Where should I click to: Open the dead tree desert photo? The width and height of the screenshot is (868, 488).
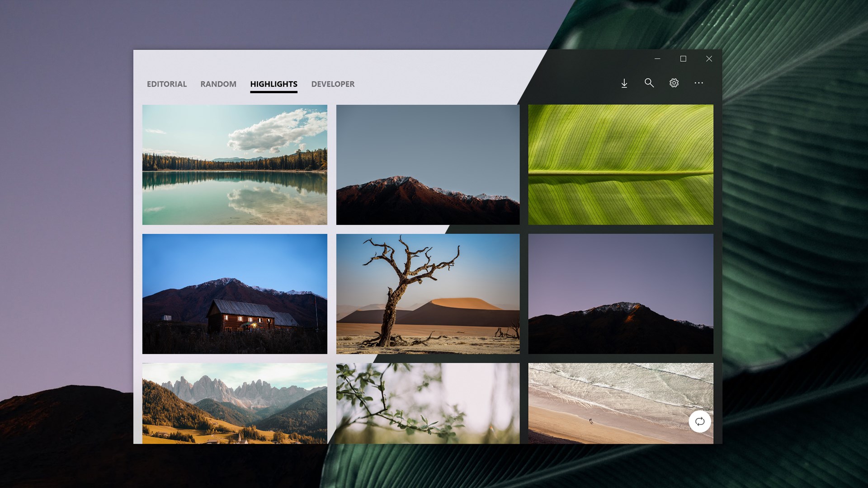click(428, 294)
